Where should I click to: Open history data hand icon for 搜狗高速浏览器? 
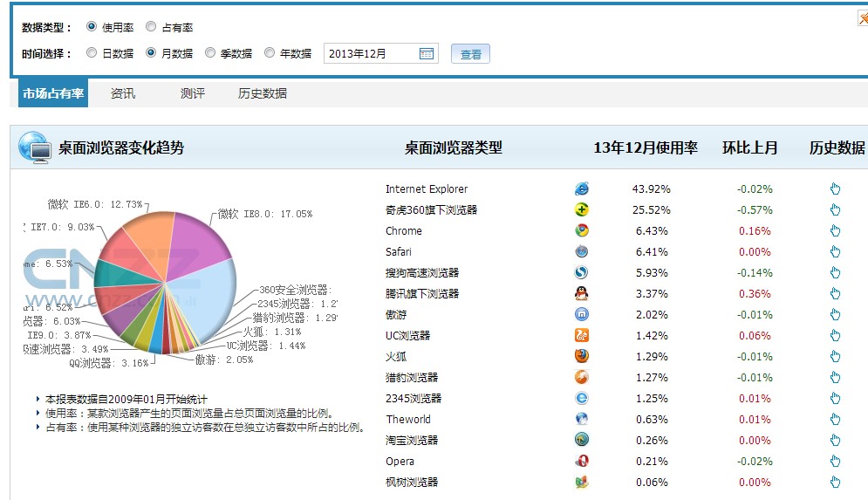pyautogui.click(x=835, y=272)
